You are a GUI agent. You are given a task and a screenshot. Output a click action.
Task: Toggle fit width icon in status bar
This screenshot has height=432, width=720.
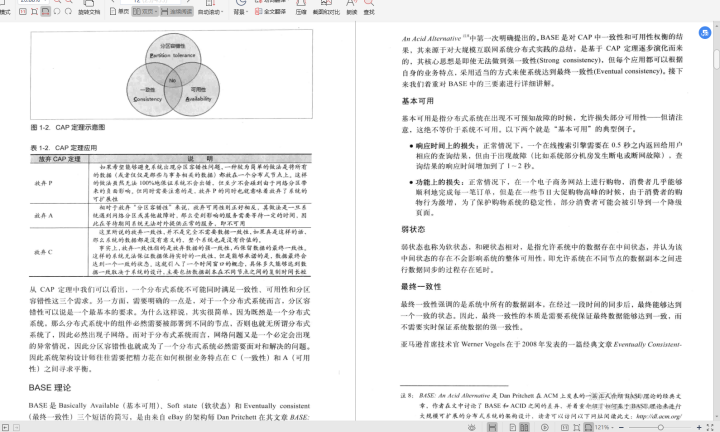588,427
